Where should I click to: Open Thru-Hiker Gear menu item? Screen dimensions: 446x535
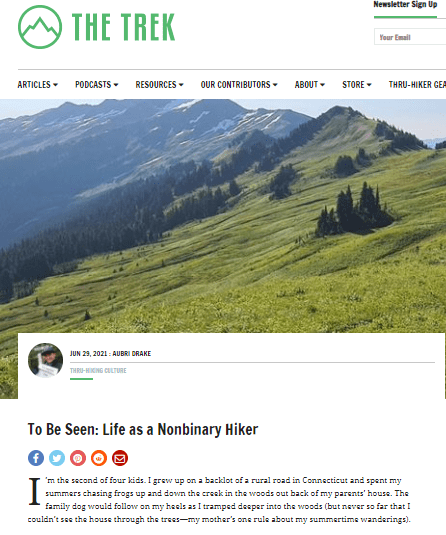[417, 85]
